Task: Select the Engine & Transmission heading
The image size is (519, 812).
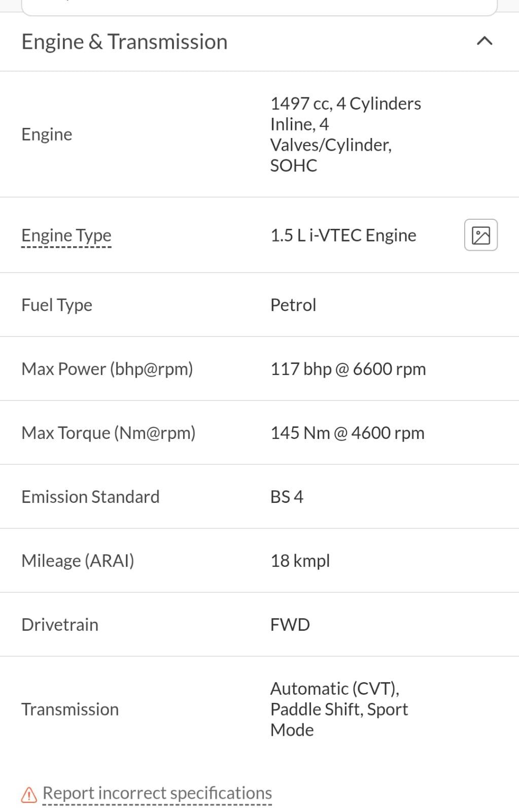Action: tap(124, 42)
